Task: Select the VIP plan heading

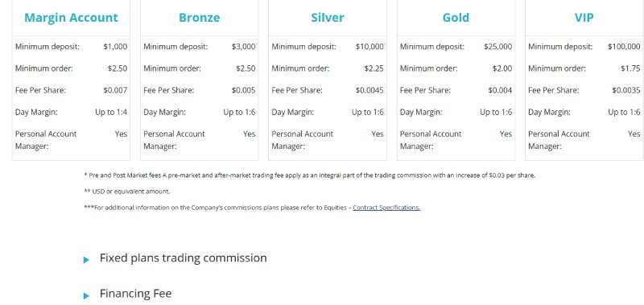Action: click(x=584, y=18)
